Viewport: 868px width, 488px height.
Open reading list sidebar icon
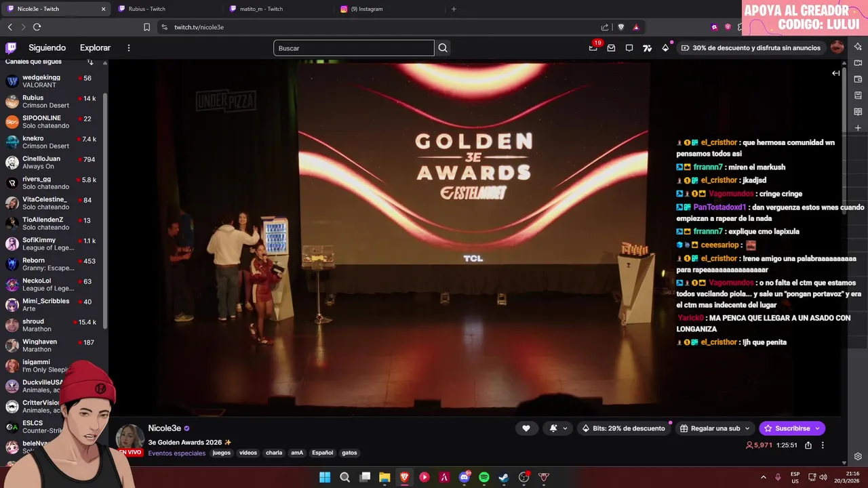858,112
